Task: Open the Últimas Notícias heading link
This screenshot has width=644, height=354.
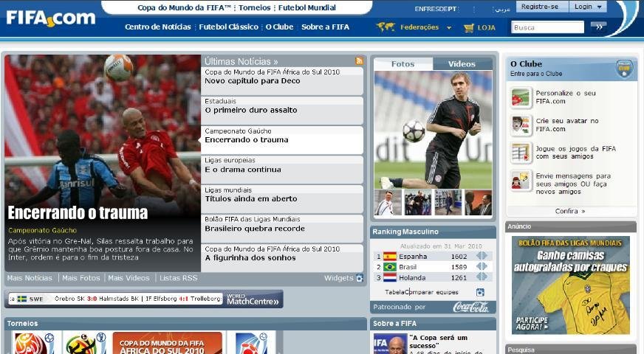Action: 241,61
